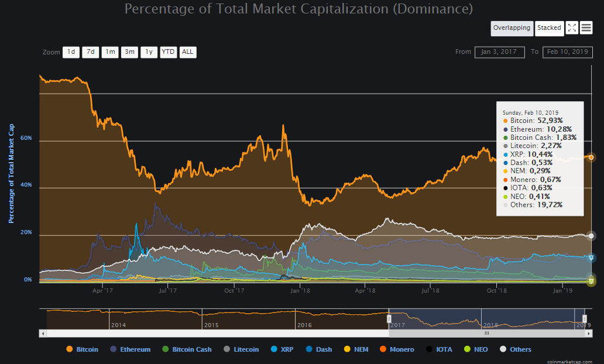The image size is (604, 364).
Task: Set zoom range to 1d
Action: pos(71,52)
